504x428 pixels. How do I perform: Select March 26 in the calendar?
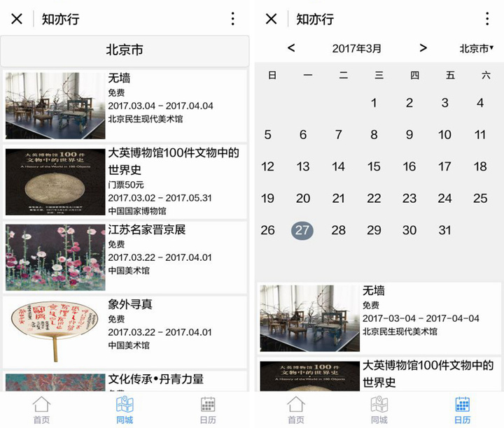pos(267,230)
